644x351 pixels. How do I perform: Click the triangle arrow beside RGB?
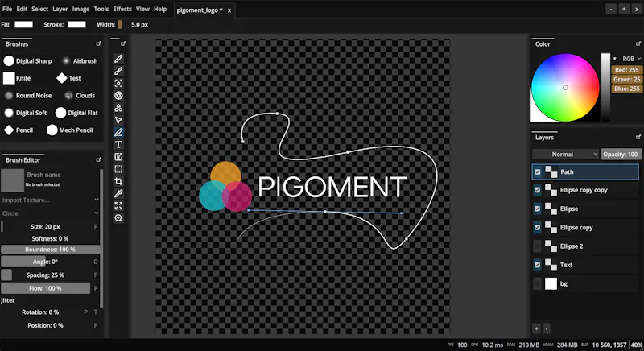coord(615,59)
